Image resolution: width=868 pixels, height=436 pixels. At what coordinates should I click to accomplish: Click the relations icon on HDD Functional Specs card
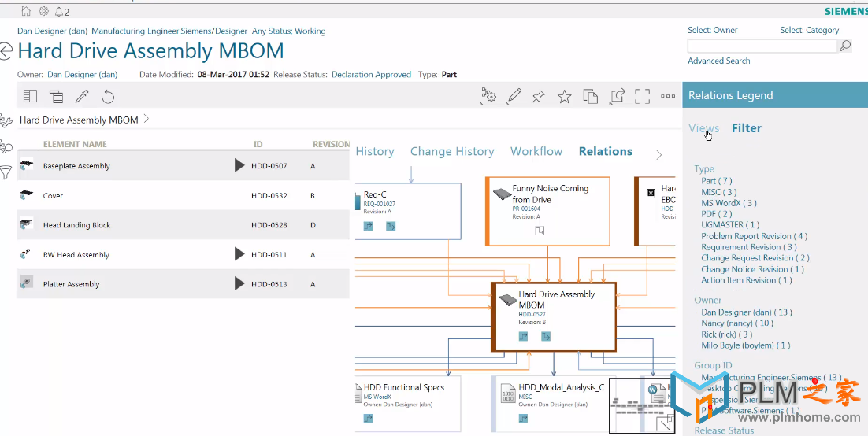pos(368,419)
